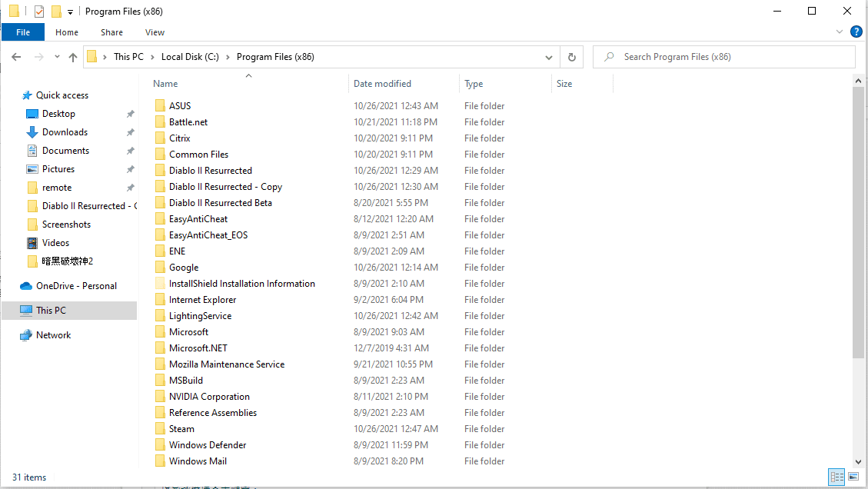Select the Google folder icon
868x489 pixels.
tap(160, 267)
